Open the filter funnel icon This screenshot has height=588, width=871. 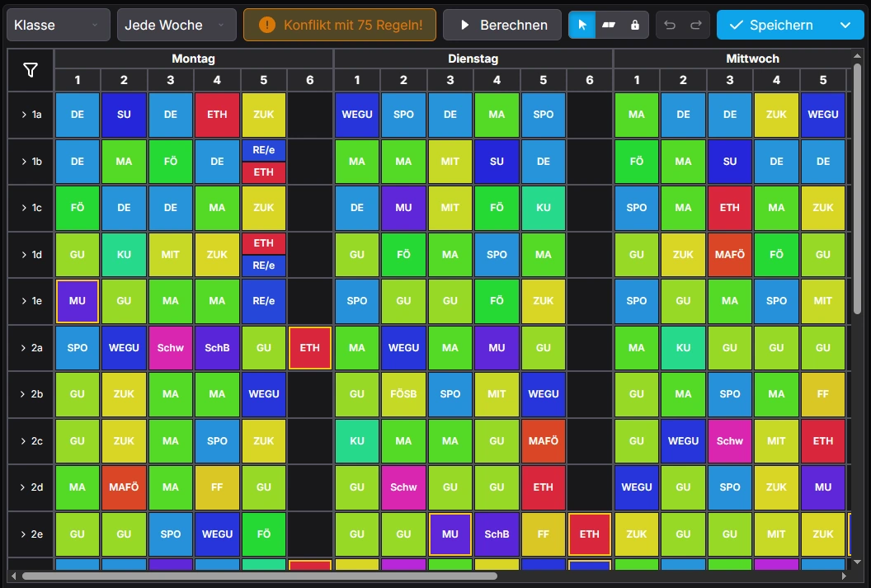[31, 71]
